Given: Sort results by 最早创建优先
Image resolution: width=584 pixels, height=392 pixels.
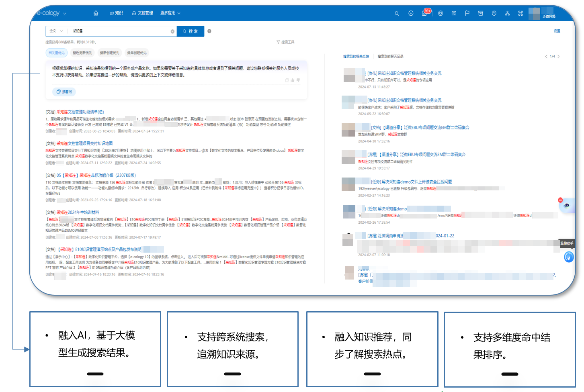Looking at the screenshot, I should (137, 53).
